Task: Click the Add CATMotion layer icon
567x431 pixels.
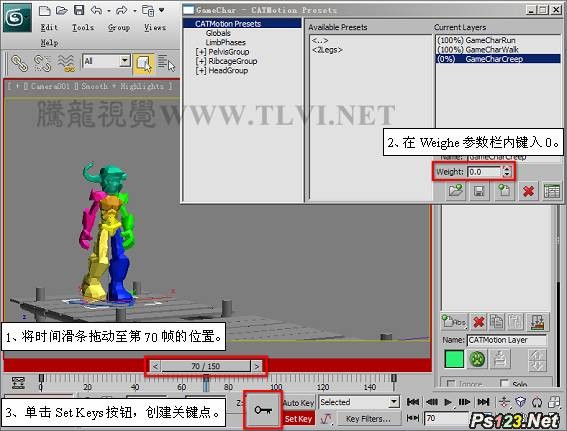Action: pyautogui.click(x=504, y=191)
